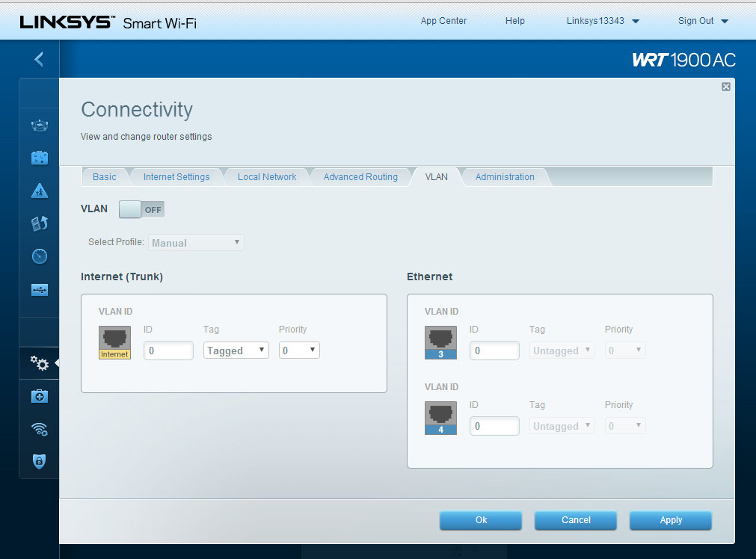Open the Security shield sidebar icon
Screen dimensions: 756x559
[x=40, y=461]
